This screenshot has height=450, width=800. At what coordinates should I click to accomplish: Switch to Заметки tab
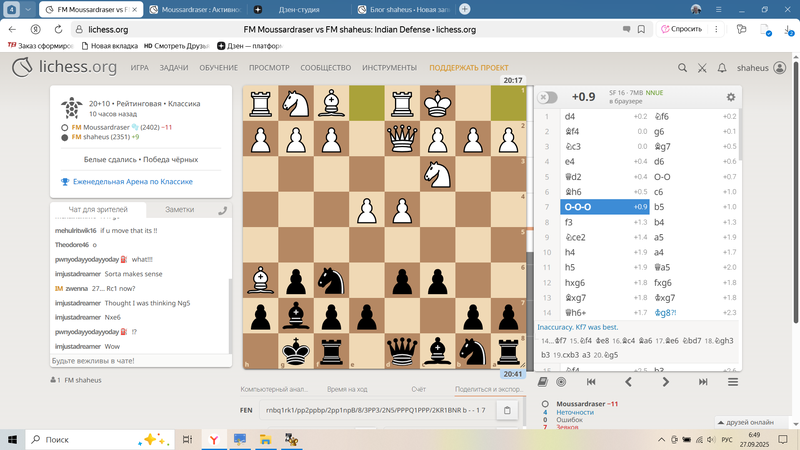[179, 209]
